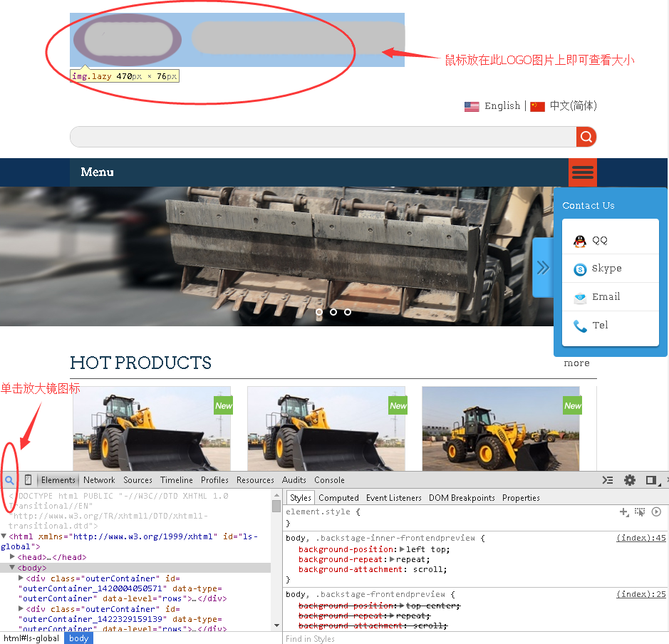The height and width of the screenshot is (644, 669).
Task: Add new style rule with plus icon
Action: (x=624, y=512)
